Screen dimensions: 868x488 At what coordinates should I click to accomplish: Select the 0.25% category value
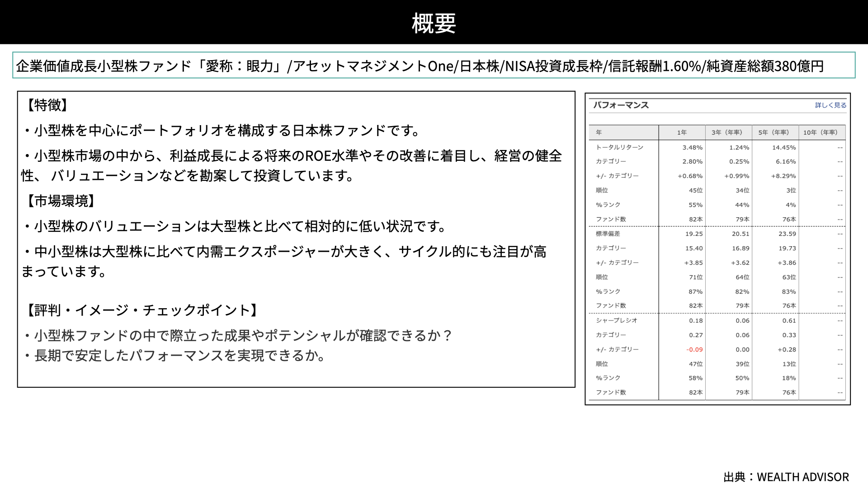pyautogui.click(x=739, y=161)
